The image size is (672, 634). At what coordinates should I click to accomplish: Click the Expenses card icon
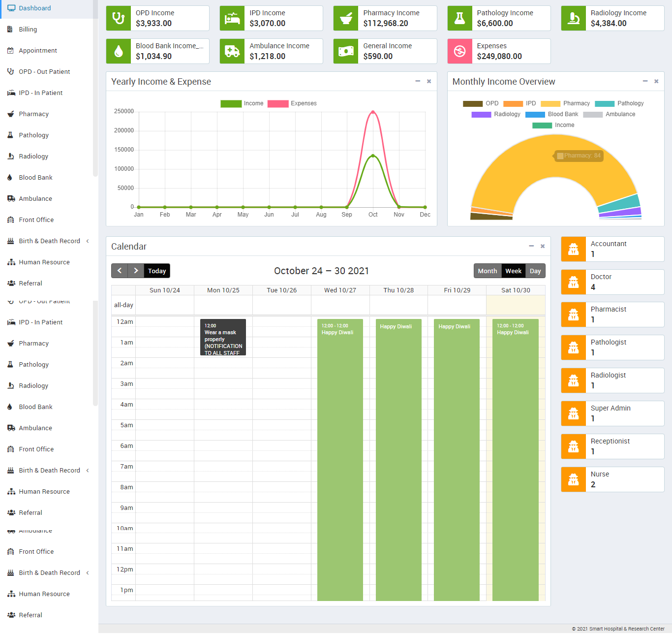point(460,51)
